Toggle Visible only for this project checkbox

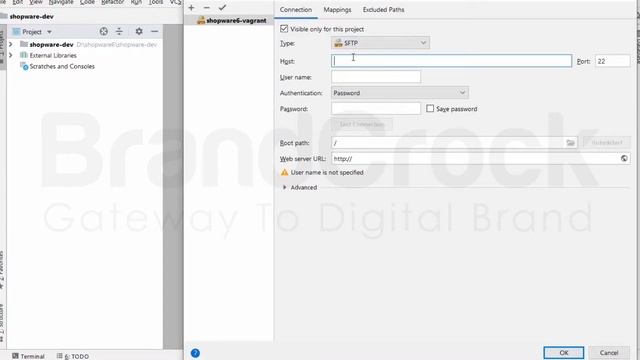(284, 29)
